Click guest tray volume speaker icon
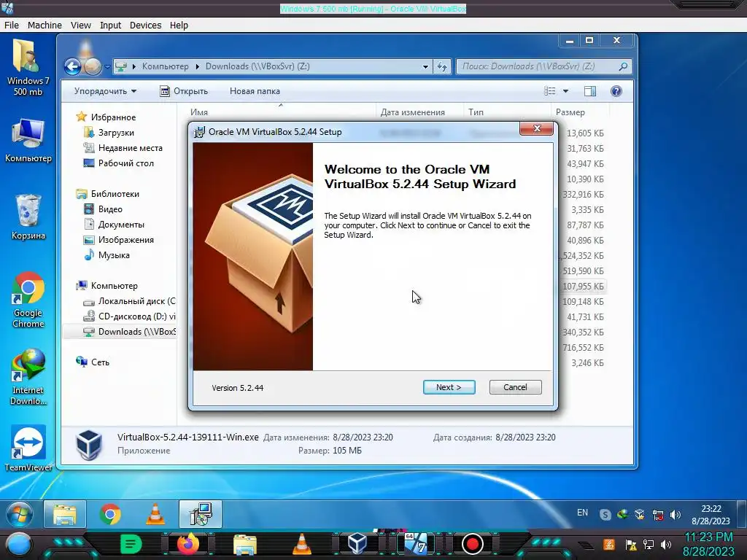The height and width of the screenshot is (560, 747). click(x=675, y=515)
